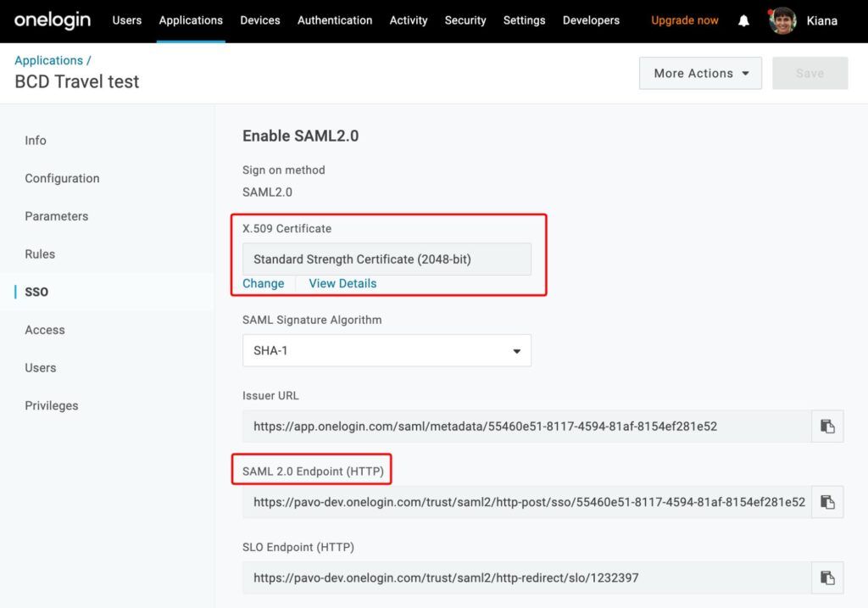Copy the SAML 2.0 Endpoint with its copy icon
Screen dimensions: 868x608
(827, 502)
